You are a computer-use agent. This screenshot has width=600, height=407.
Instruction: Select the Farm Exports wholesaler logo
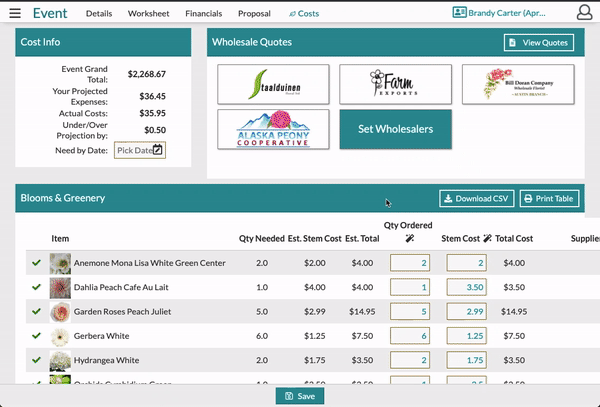[395, 84]
